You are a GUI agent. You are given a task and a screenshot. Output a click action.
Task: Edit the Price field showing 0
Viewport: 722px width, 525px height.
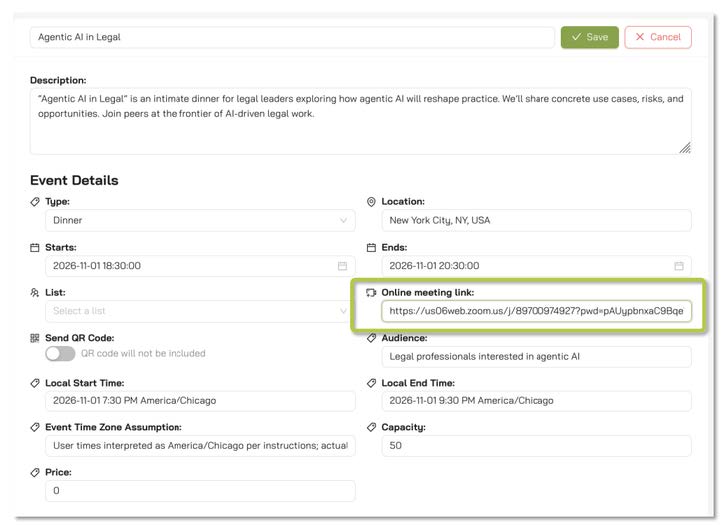(200, 491)
